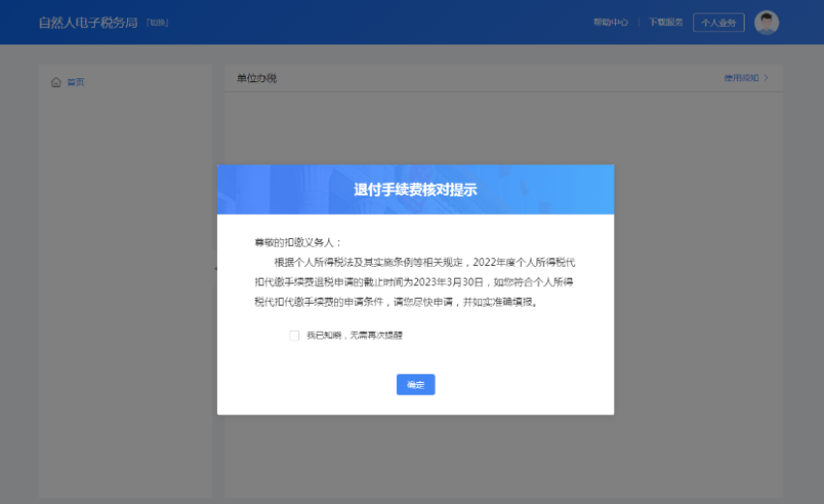The width and height of the screenshot is (824, 504).
Task: Click the chevron arrow beside 使用须知
Action: (766, 77)
